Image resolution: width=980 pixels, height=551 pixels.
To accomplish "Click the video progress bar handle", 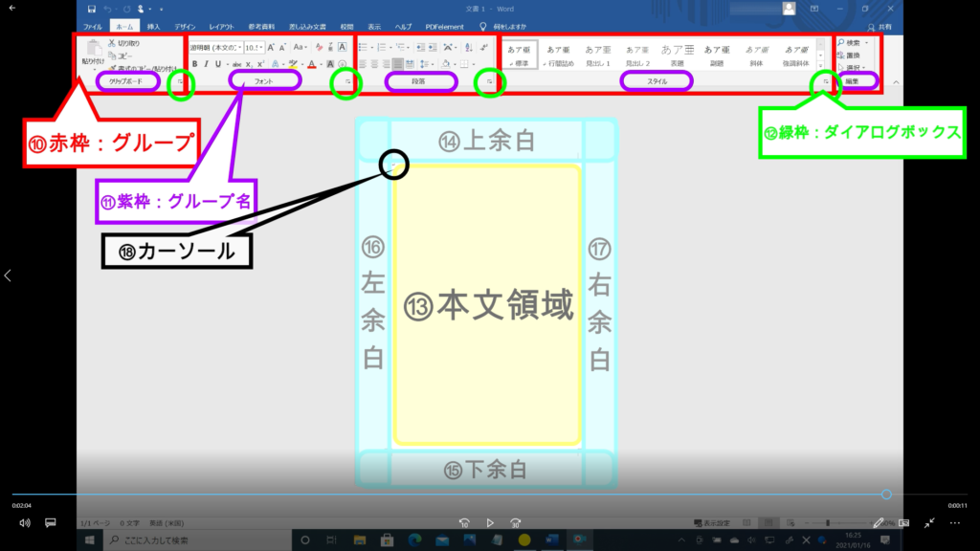I will (886, 495).
